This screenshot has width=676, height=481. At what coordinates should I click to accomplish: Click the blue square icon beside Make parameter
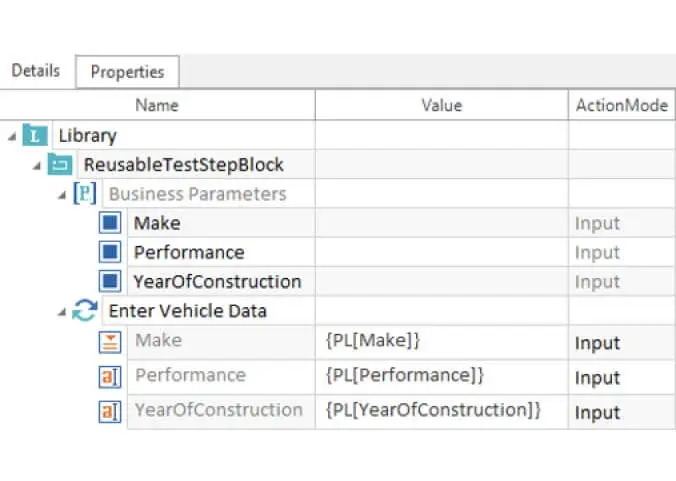(x=110, y=223)
